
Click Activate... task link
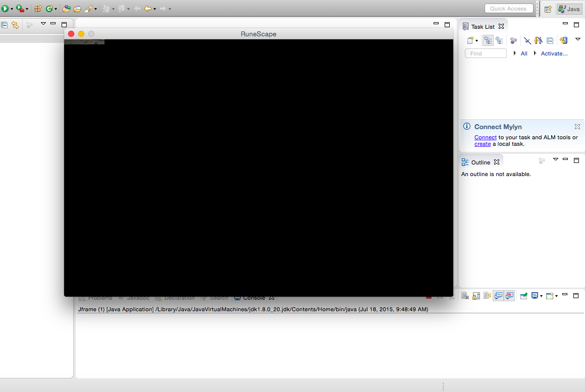[x=554, y=53]
